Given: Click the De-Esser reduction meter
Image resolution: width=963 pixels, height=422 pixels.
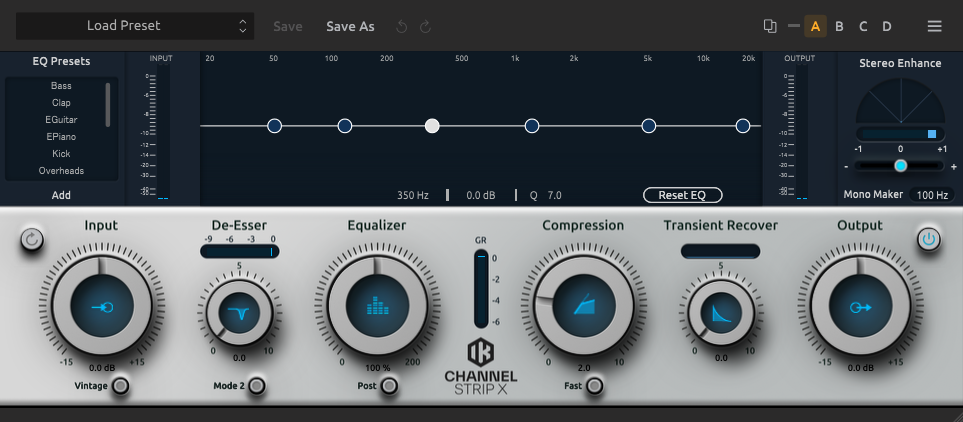Looking at the screenshot, I should coord(240,251).
